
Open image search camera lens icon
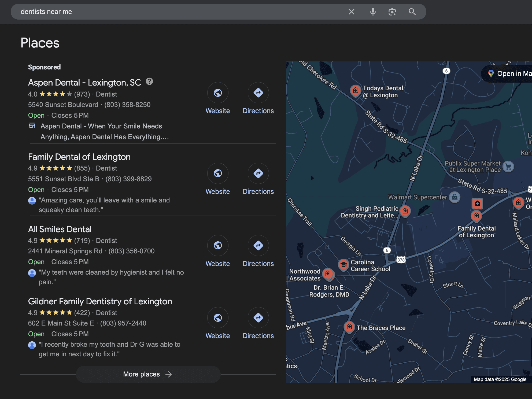click(392, 12)
